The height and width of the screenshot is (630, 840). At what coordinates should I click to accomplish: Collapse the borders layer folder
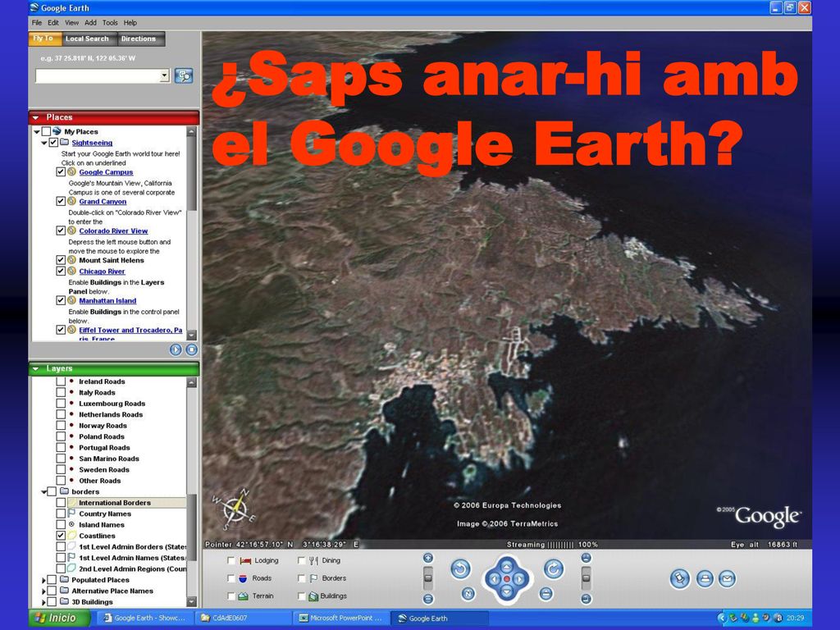pyautogui.click(x=44, y=492)
